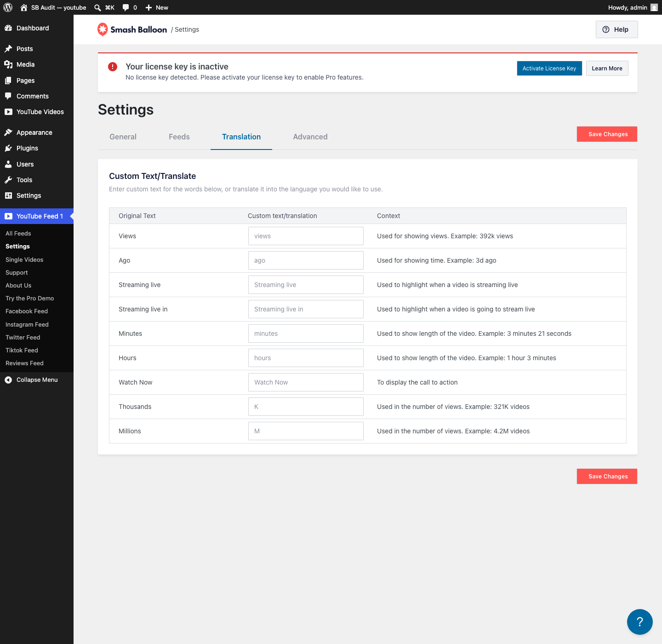Focus the Thousands translation field

306,407
